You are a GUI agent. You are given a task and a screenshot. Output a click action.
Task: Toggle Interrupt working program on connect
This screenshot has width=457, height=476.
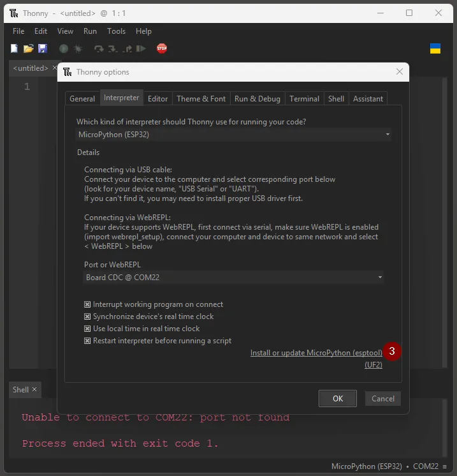(87, 304)
